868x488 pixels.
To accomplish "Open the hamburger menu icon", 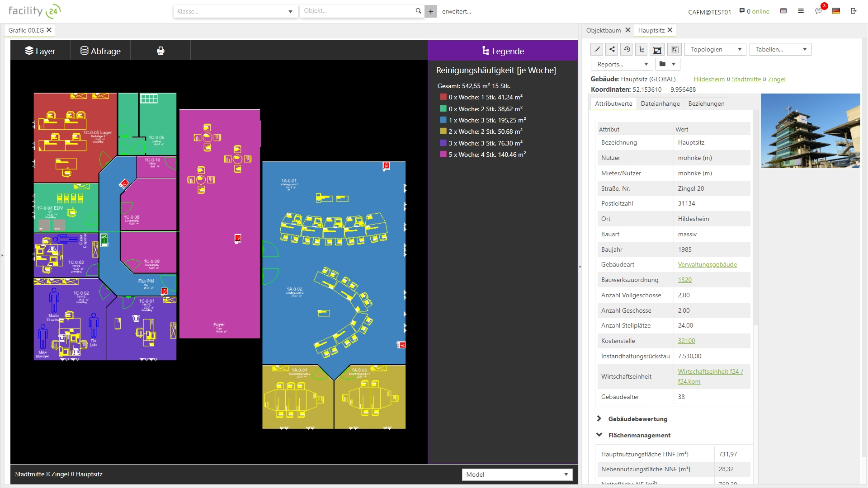I will click(x=801, y=11).
